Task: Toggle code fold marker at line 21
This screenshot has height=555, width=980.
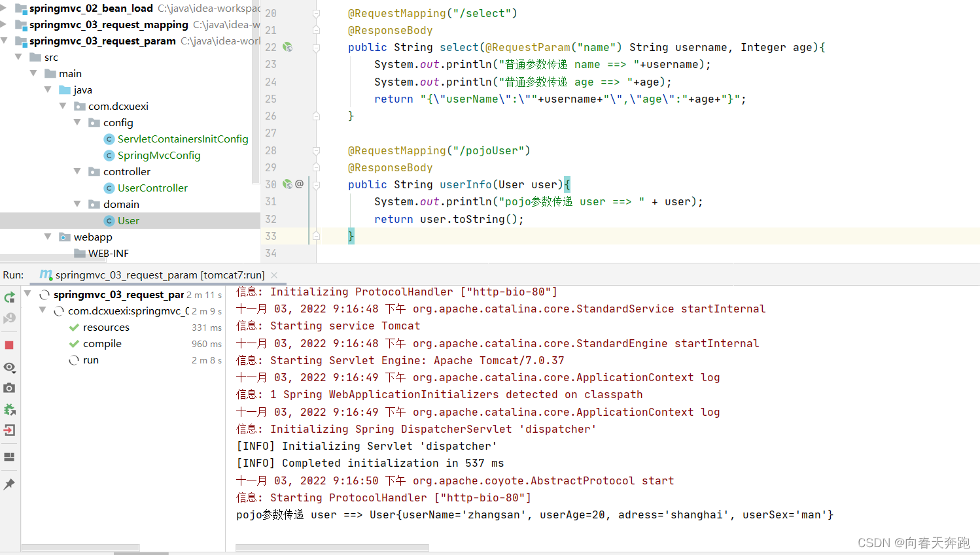Action: pyautogui.click(x=316, y=30)
